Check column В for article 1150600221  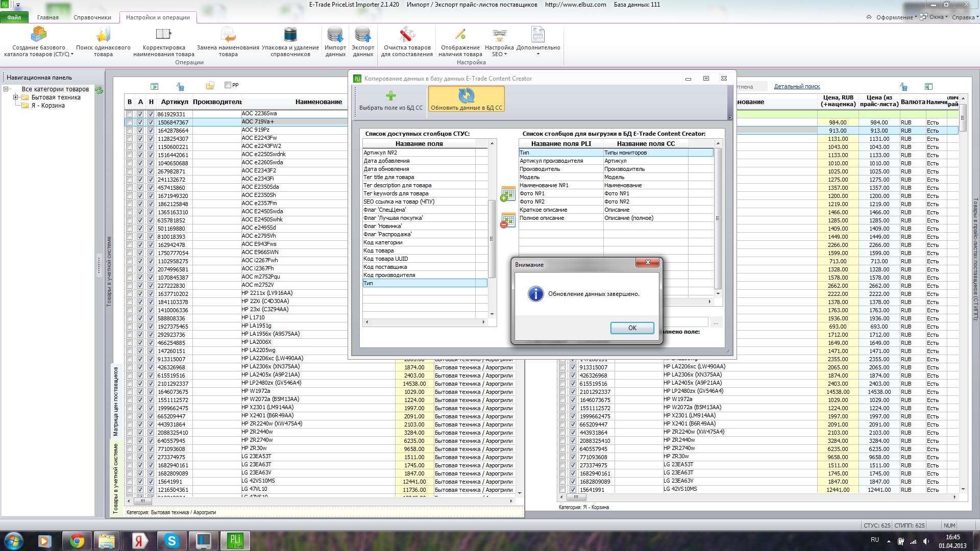pos(130,147)
